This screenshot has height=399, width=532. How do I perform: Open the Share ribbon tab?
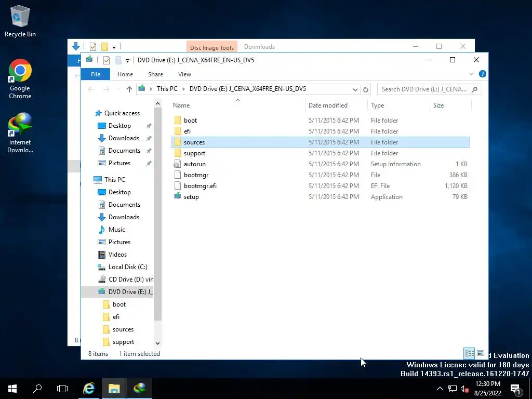[x=155, y=74]
